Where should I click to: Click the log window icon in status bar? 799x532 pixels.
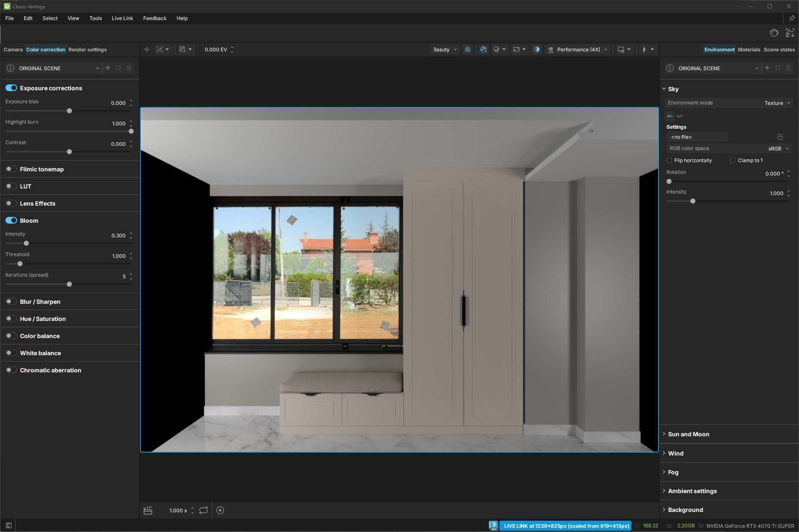pos(9,525)
